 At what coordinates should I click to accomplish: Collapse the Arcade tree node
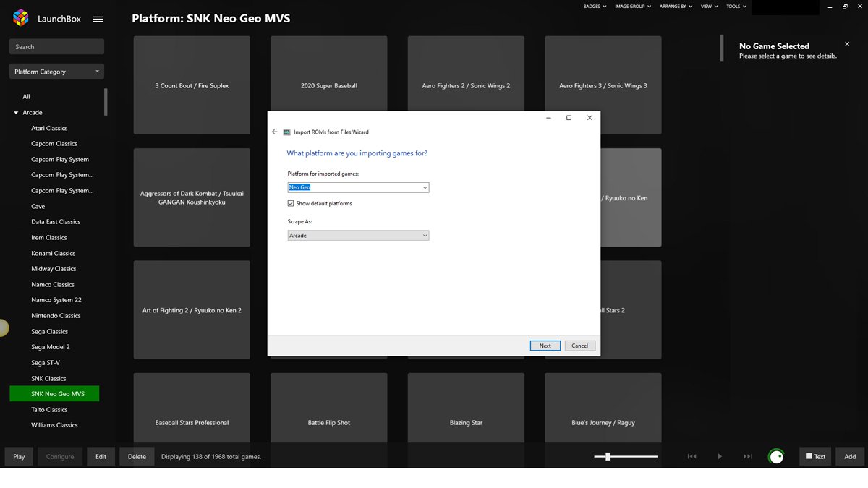16,113
